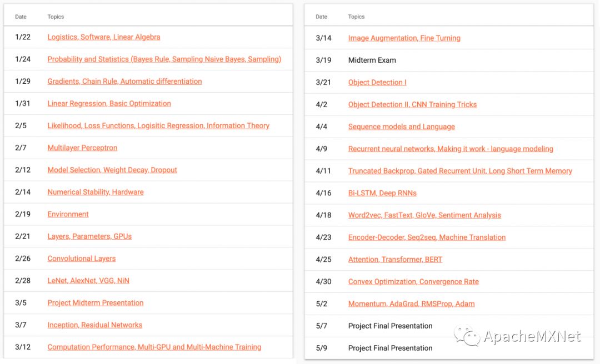
Task: Click Momentum, AdaGrad, RMSProp, Adam link
Action: point(412,304)
